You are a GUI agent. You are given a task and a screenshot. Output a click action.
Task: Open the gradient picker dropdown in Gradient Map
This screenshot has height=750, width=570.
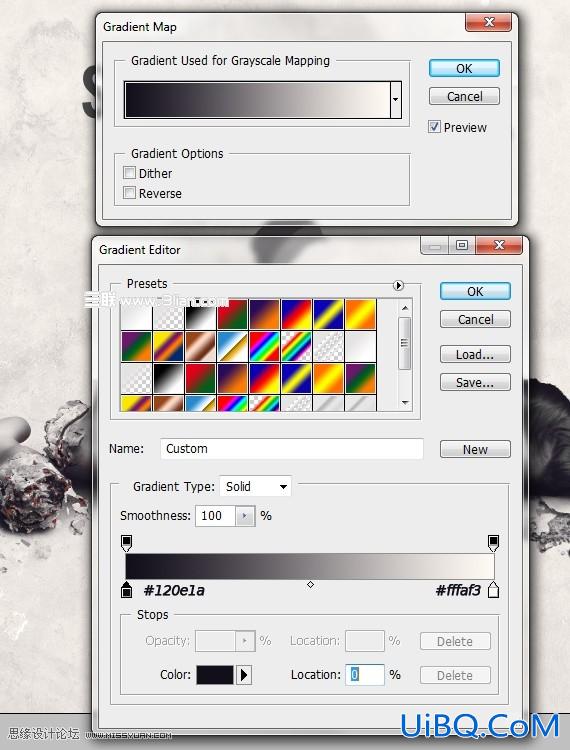coord(395,99)
